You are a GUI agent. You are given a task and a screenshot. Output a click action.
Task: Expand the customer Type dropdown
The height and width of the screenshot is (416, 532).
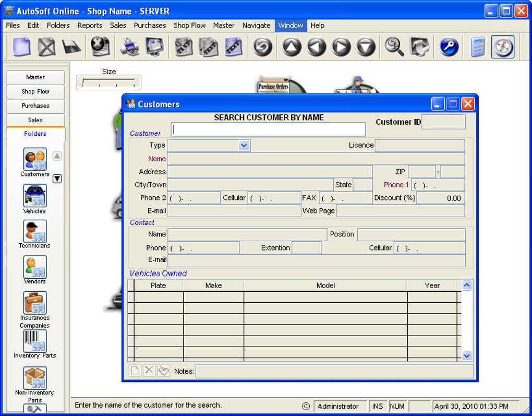point(244,146)
